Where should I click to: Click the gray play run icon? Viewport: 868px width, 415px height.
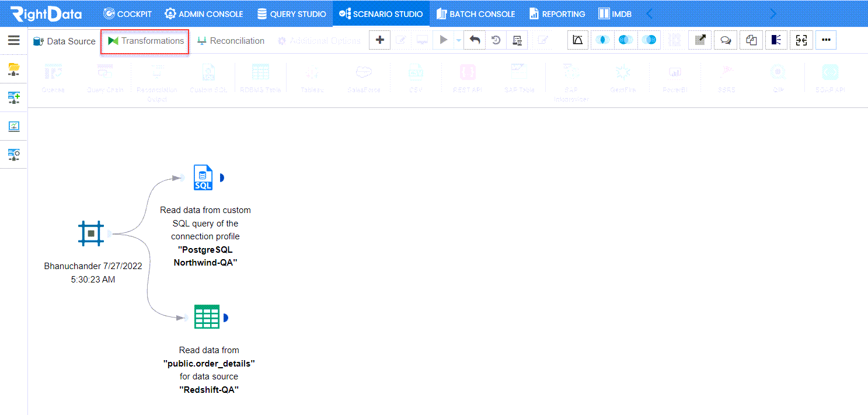(x=444, y=40)
